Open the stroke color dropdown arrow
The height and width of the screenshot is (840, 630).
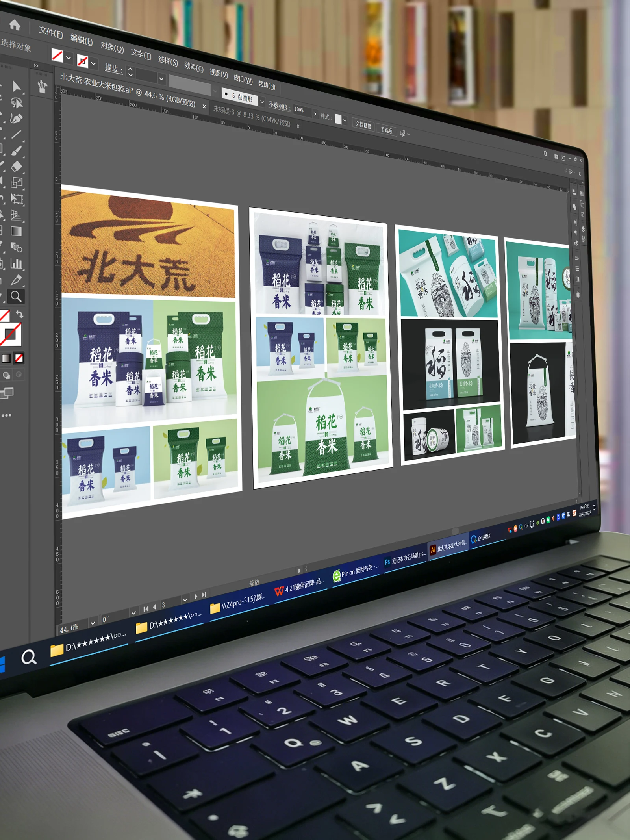tap(93, 63)
